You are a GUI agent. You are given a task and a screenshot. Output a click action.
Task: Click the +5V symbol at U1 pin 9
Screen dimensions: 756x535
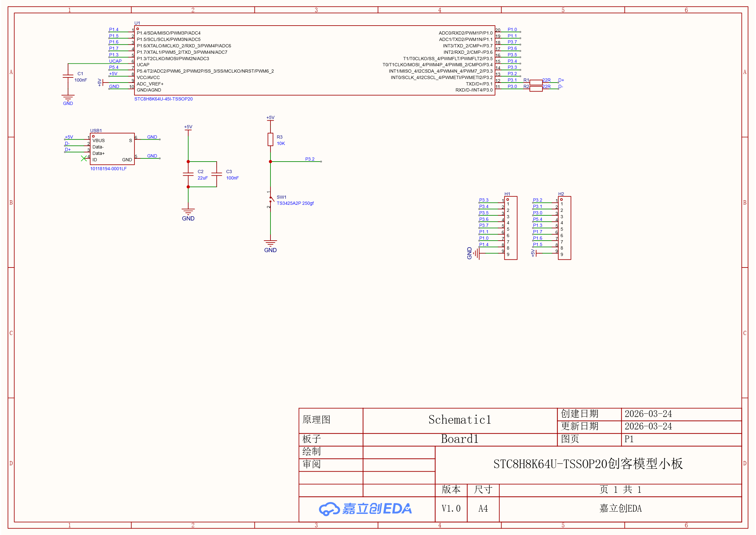click(101, 82)
